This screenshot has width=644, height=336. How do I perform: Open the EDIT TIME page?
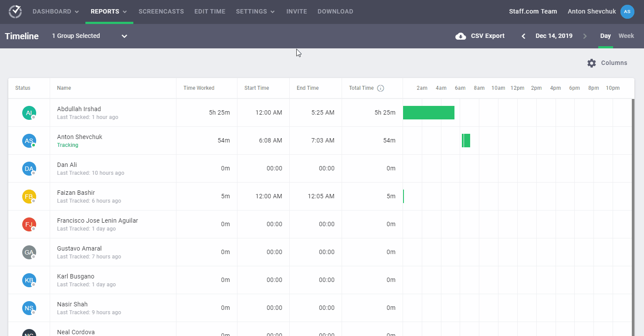point(210,11)
